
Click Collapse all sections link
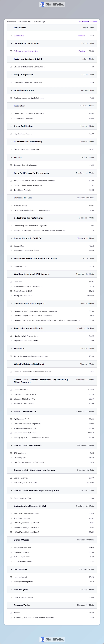pos(88,22)
